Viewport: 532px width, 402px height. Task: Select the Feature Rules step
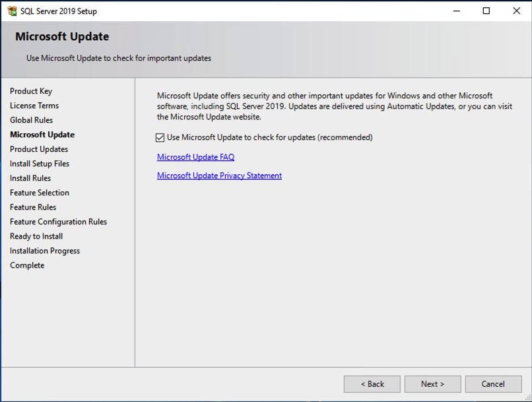(x=33, y=207)
